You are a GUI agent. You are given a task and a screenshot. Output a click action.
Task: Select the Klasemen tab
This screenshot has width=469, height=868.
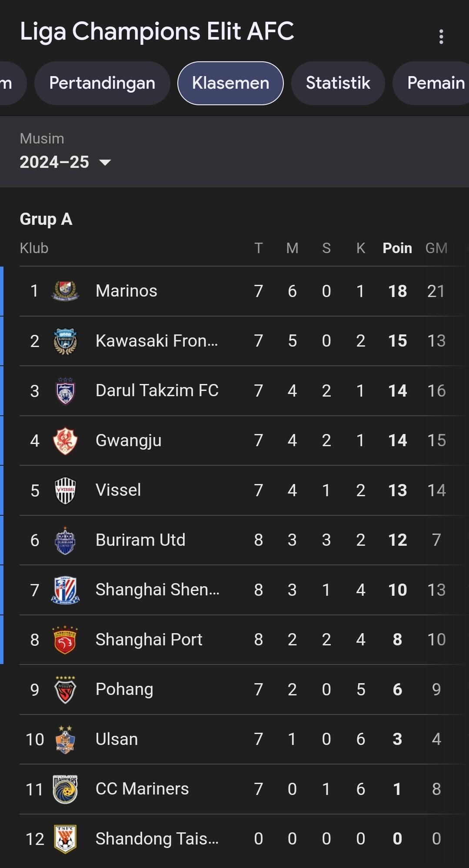click(x=230, y=83)
